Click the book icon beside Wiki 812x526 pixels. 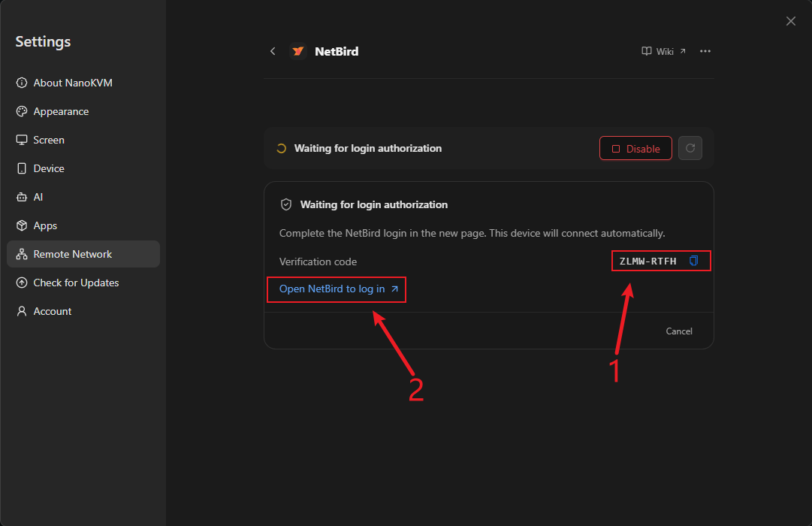click(x=646, y=51)
